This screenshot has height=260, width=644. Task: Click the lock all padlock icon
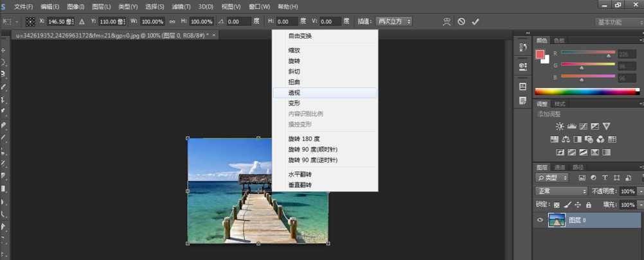pyautogui.click(x=588, y=205)
